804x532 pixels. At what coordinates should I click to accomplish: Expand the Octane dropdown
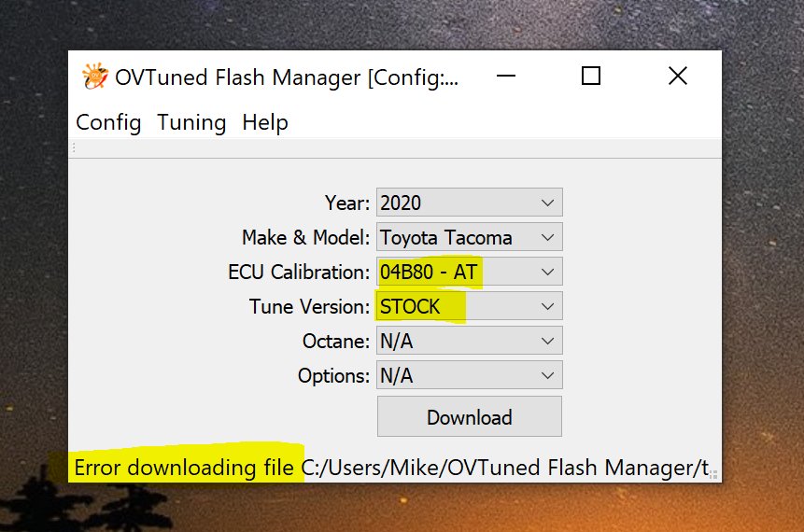(x=469, y=341)
